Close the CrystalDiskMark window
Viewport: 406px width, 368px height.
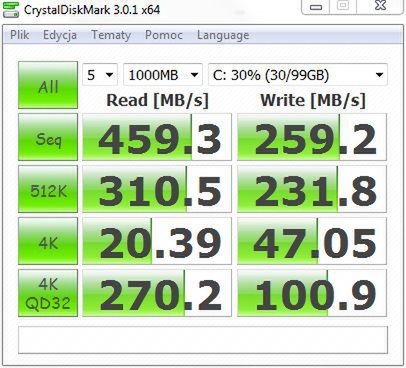point(380,6)
